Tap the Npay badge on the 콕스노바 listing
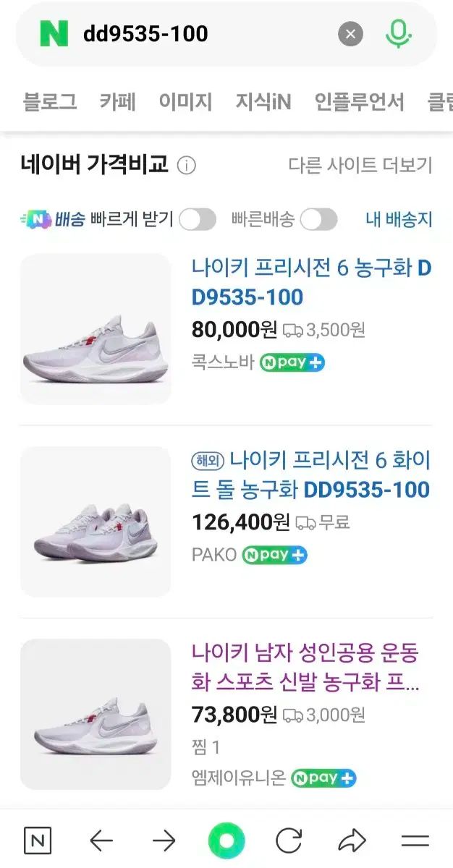The width and height of the screenshot is (453, 868). click(x=292, y=362)
